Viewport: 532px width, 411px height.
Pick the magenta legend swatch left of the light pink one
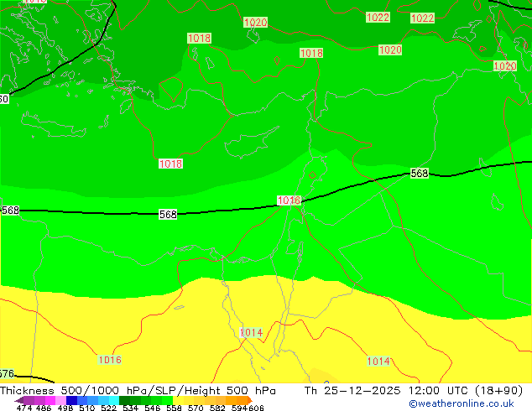[x=50, y=400]
